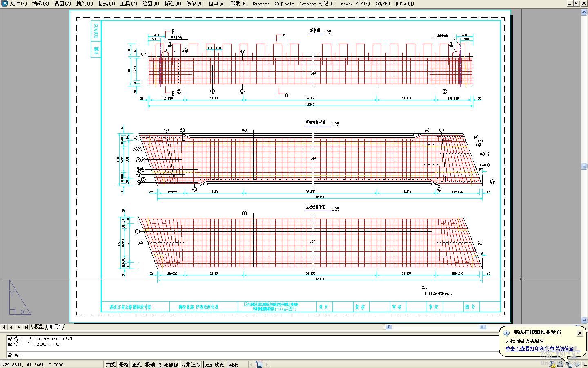Screen dimensions: 588x368
Task: Open the 格式(O) menu
Action: [106, 4]
